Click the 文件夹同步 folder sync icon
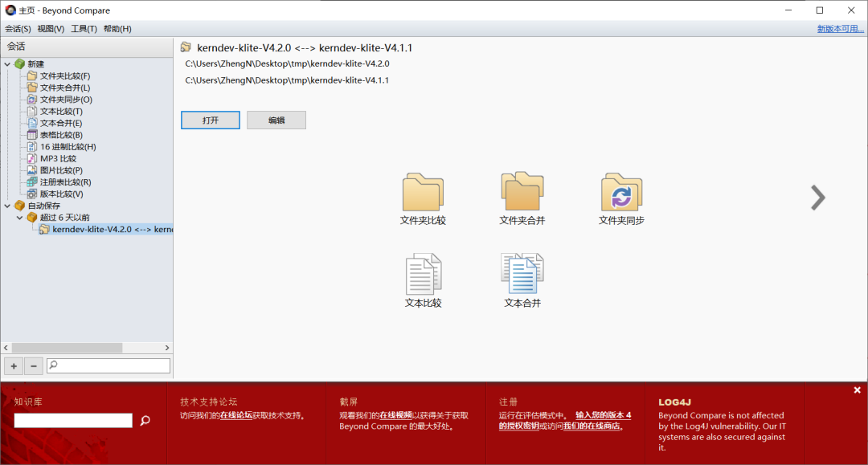Screen dimensions: 868x465 [621, 193]
